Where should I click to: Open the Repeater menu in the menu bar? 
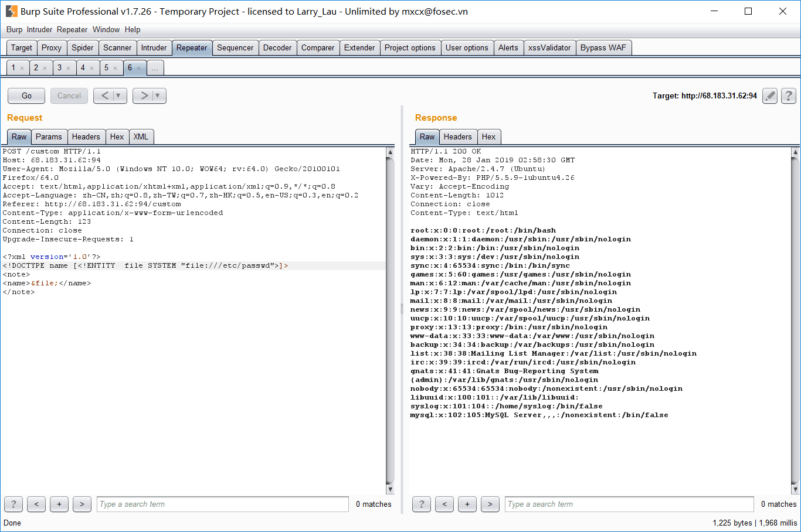(73, 29)
